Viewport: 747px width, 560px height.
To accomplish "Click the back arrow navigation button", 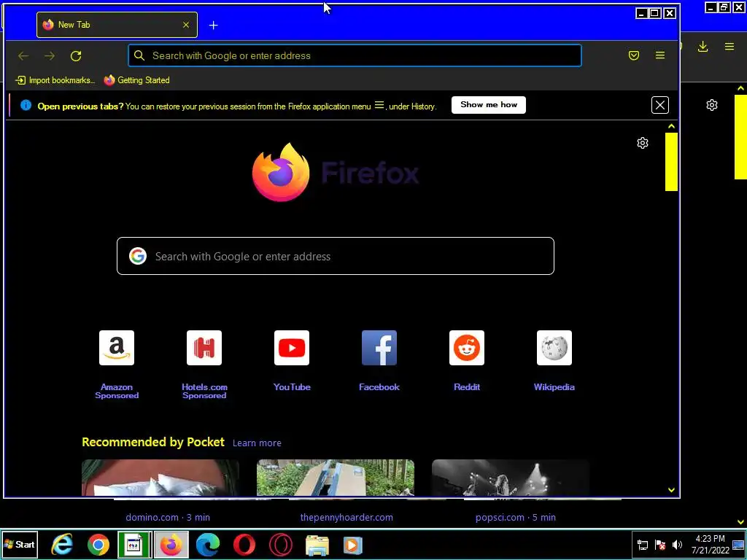I will tap(23, 55).
